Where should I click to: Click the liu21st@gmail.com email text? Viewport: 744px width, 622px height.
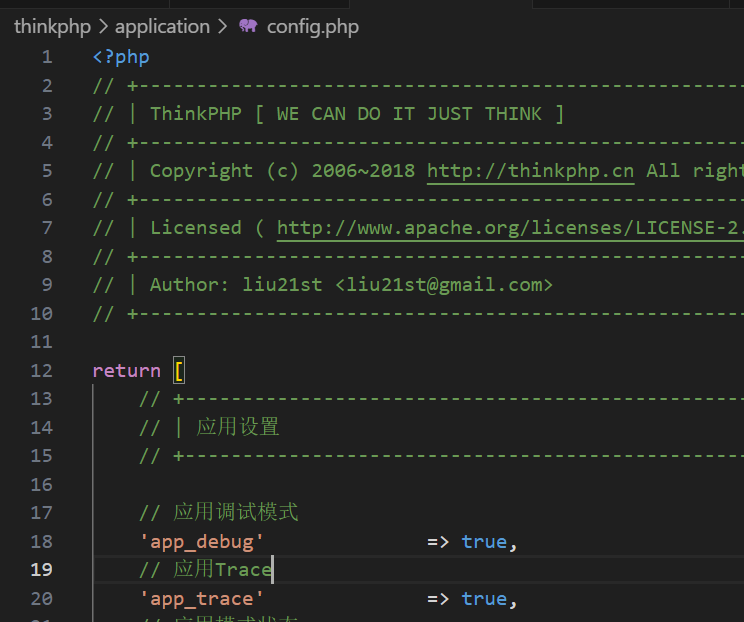tap(444, 285)
